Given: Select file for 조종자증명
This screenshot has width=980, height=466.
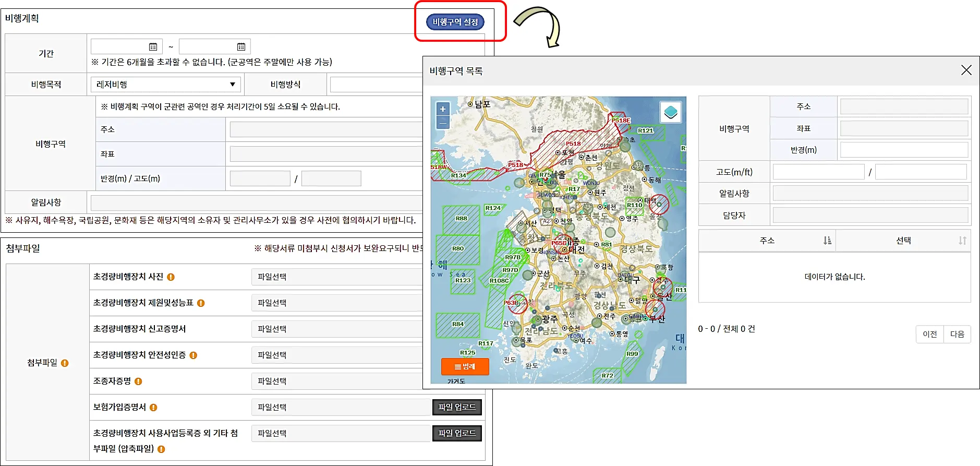Looking at the screenshot, I should click(337, 381).
